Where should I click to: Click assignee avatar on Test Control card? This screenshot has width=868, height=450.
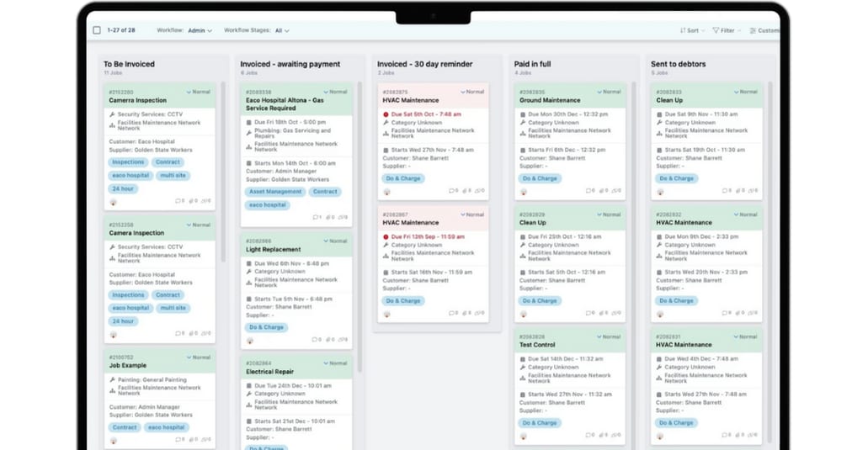tap(523, 437)
